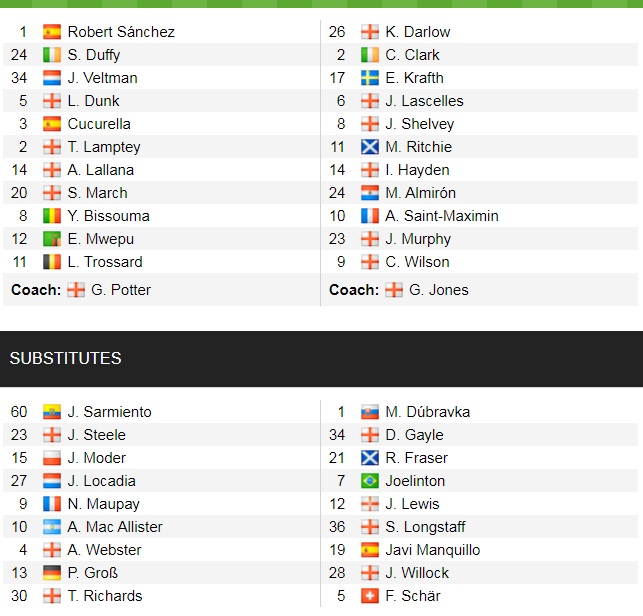This screenshot has height=616, width=643.
Task: Click the Mali flag beside Y. Bissouma
Action: pyautogui.click(x=52, y=216)
